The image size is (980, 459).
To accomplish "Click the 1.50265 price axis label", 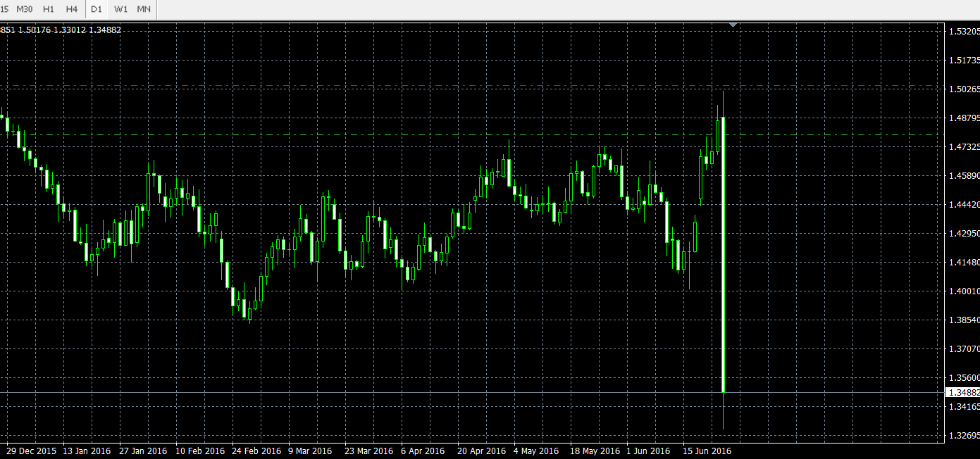I will tap(964, 89).
